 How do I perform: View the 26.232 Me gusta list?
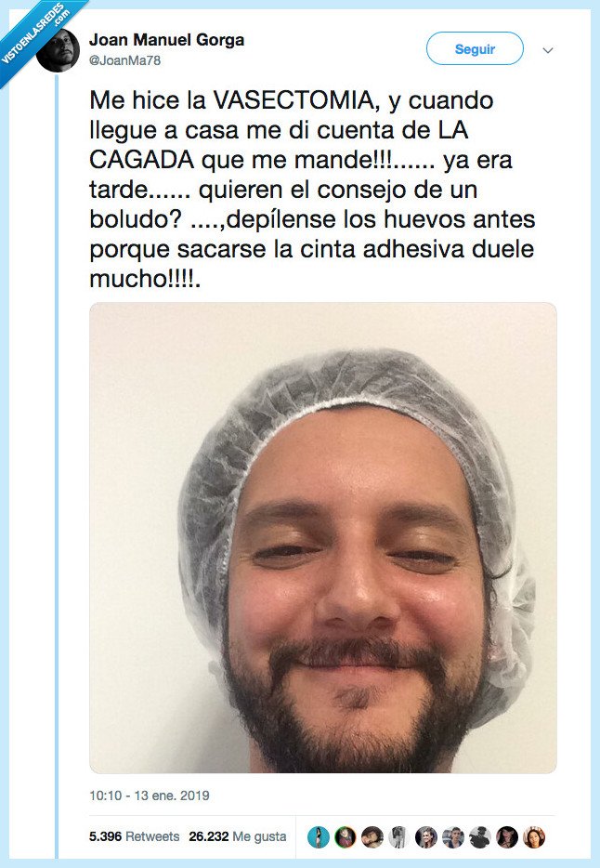(x=238, y=835)
